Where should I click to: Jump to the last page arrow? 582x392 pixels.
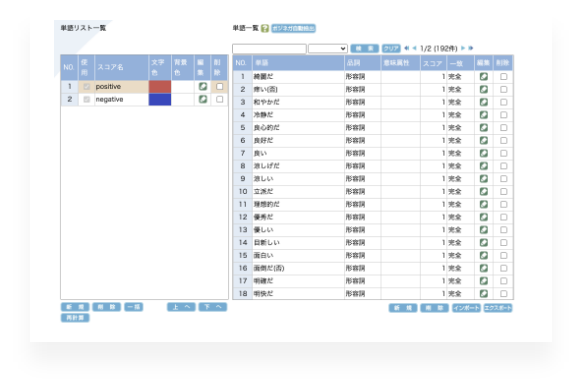click(x=471, y=48)
